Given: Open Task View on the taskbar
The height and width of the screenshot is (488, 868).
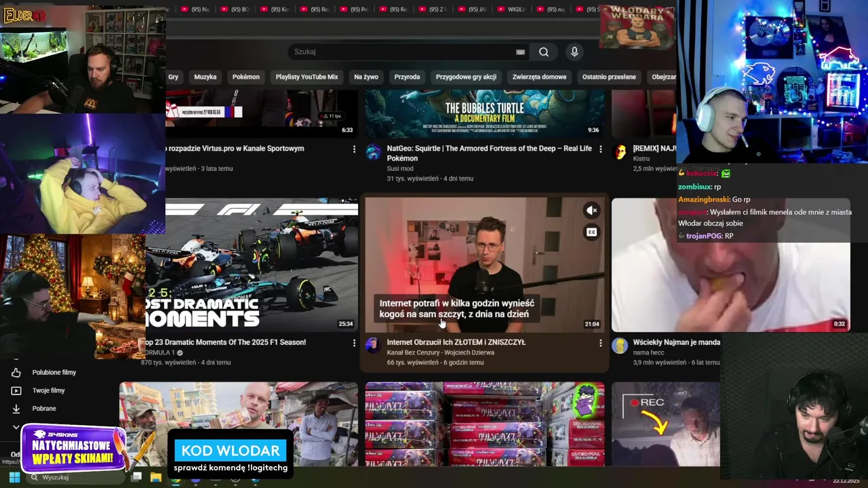Looking at the screenshot, I should [x=137, y=477].
